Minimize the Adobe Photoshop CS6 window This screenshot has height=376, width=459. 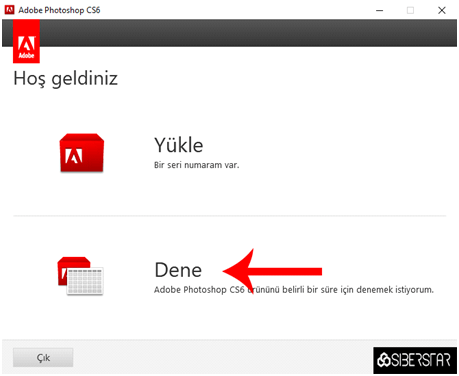point(379,10)
